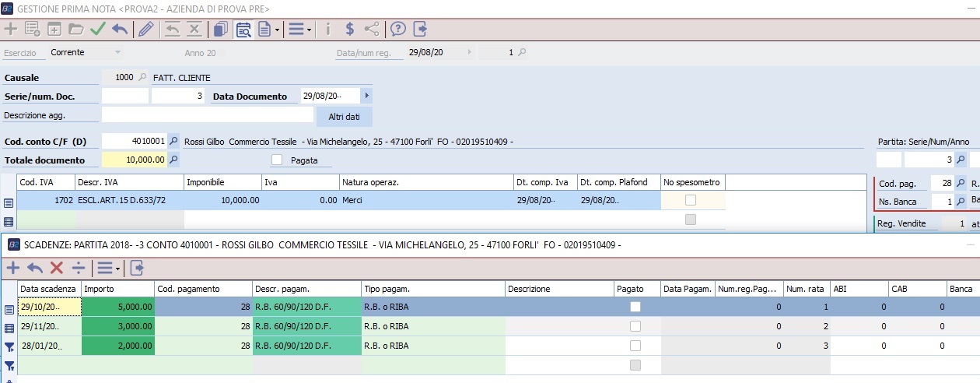Viewport: 980px width, 383px height.
Task: Click the Altri dati button
Action: [x=344, y=116]
